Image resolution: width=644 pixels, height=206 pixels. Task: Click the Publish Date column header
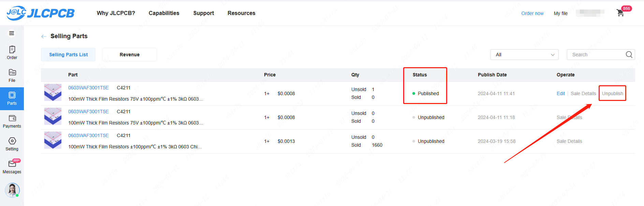click(x=492, y=75)
